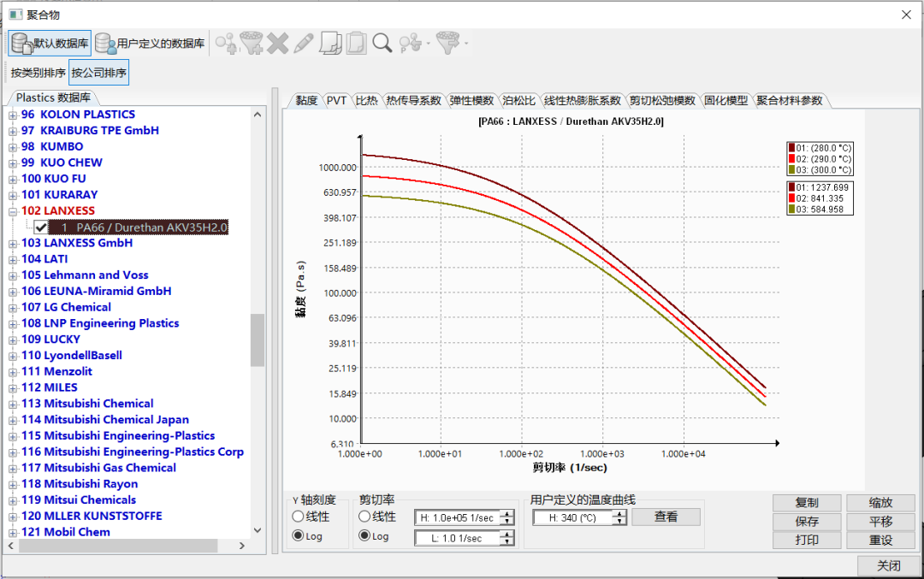This screenshot has width=924, height=579.
Task: Open the 固化模型 tab
Action: (726, 99)
